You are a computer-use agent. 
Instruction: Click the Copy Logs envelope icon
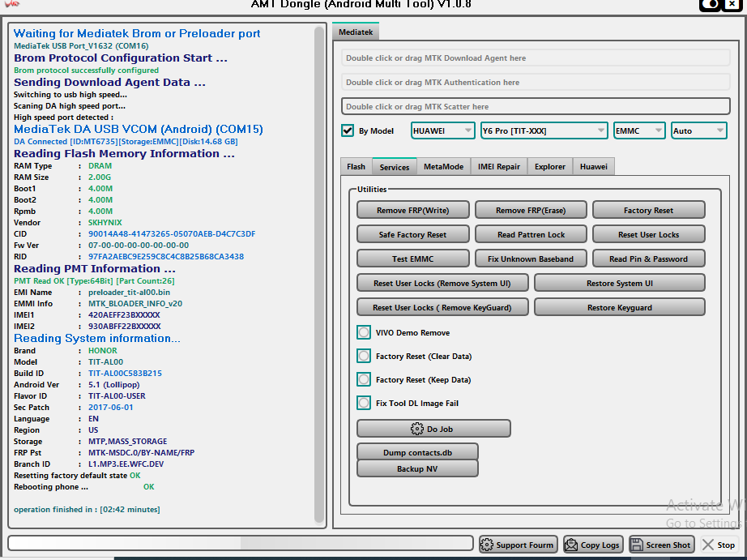point(570,545)
